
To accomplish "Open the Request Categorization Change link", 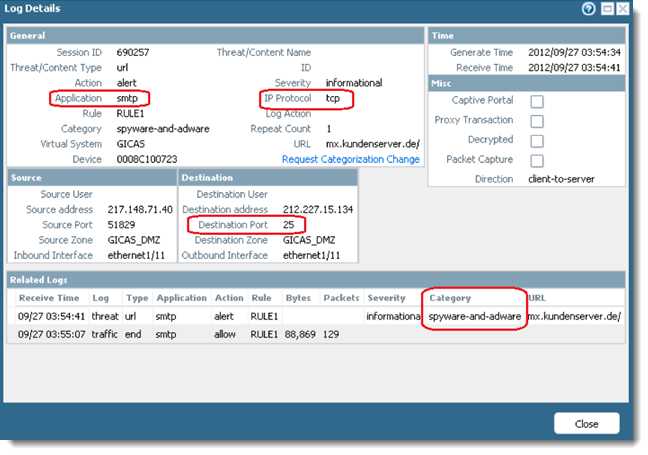I will click(350, 159).
